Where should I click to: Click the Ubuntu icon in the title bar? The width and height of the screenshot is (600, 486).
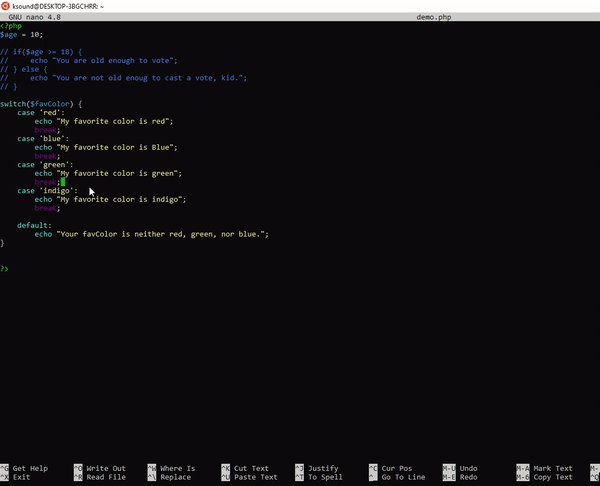(6, 6)
